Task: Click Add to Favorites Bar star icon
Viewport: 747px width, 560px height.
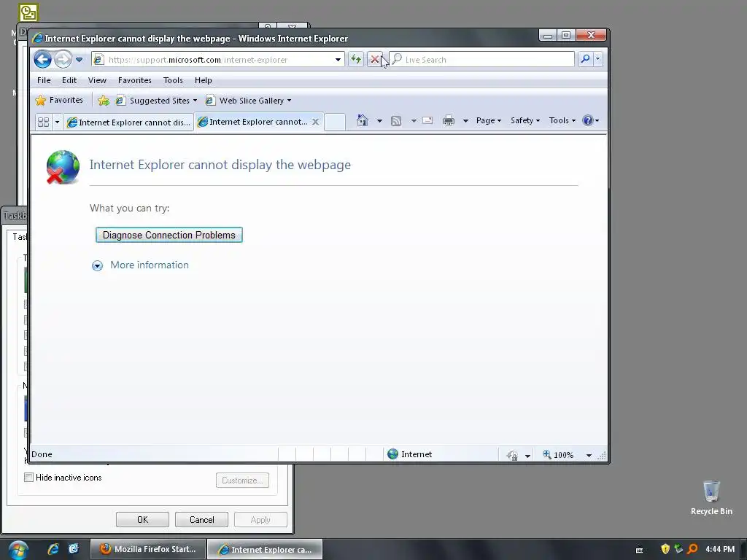Action: click(104, 101)
